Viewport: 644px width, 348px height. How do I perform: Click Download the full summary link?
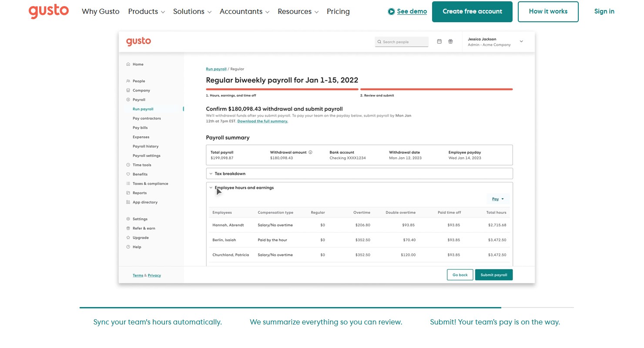point(262,121)
